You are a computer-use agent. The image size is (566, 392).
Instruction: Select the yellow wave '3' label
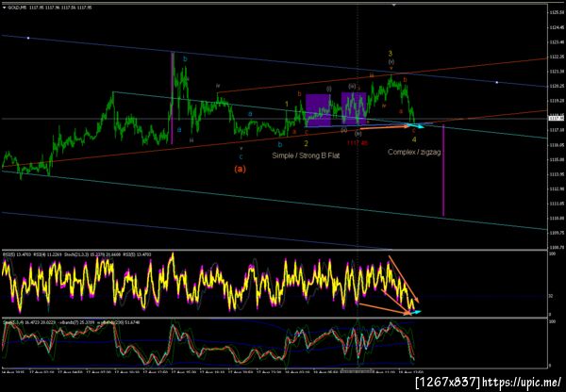pyautogui.click(x=391, y=54)
